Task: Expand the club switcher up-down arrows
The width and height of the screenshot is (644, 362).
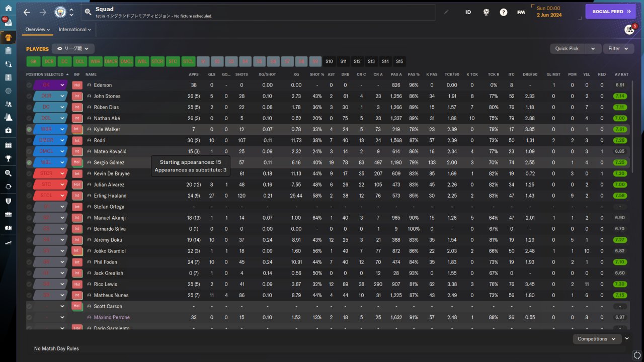Action: (71, 12)
